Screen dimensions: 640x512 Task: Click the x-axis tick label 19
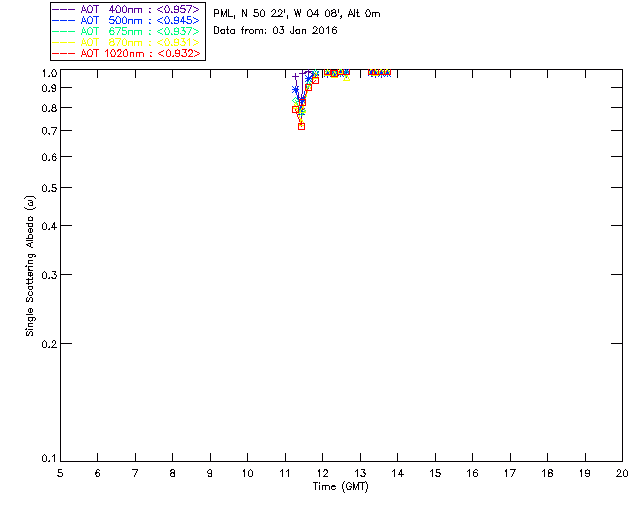585,473
